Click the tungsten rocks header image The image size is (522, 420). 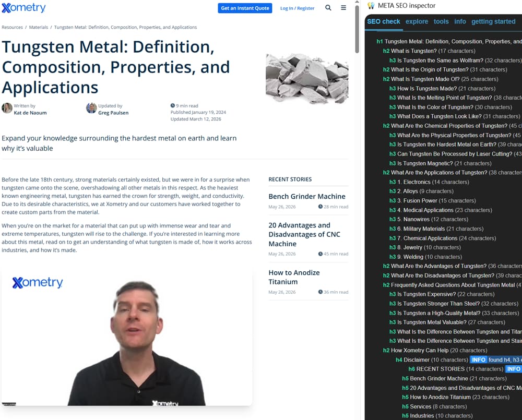pos(307,79)
